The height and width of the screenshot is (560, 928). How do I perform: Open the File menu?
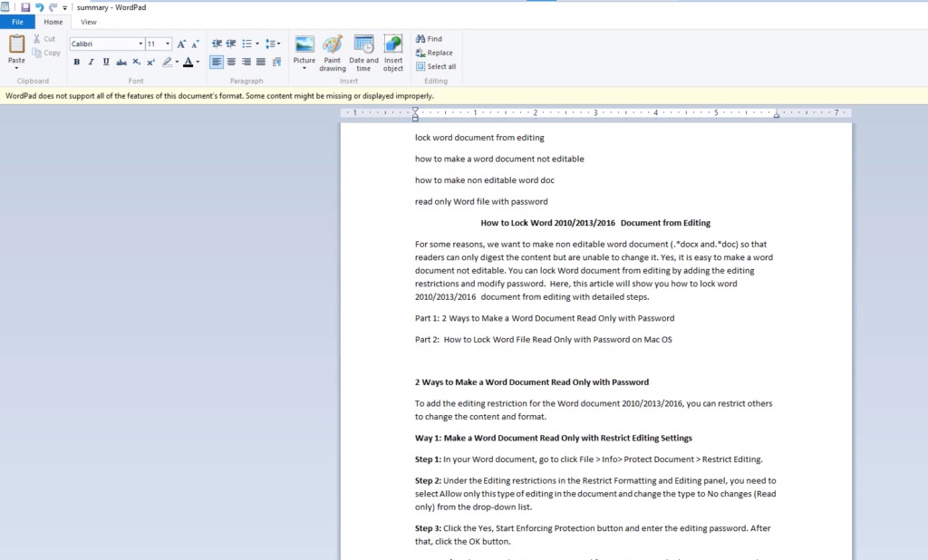[17, 22]
